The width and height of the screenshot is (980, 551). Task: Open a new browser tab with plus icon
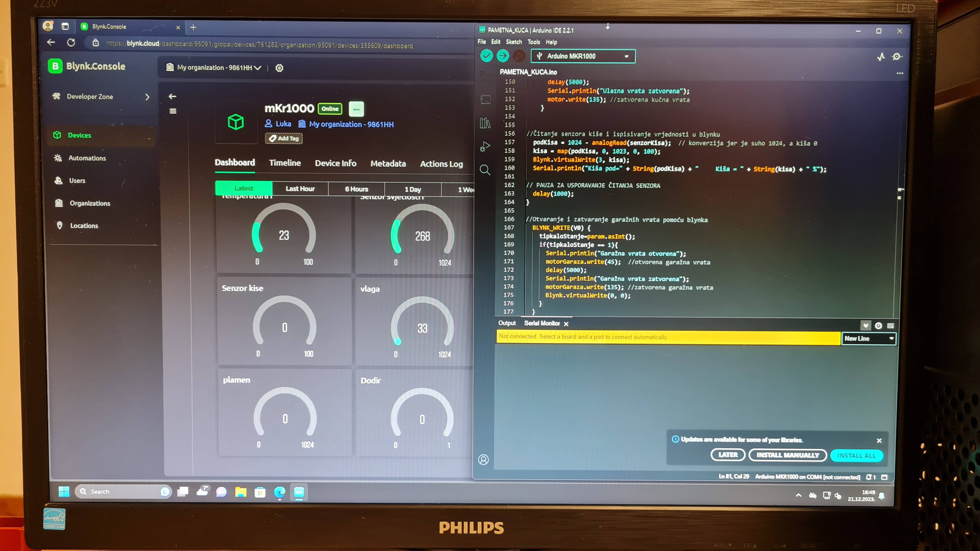[193, 27]
